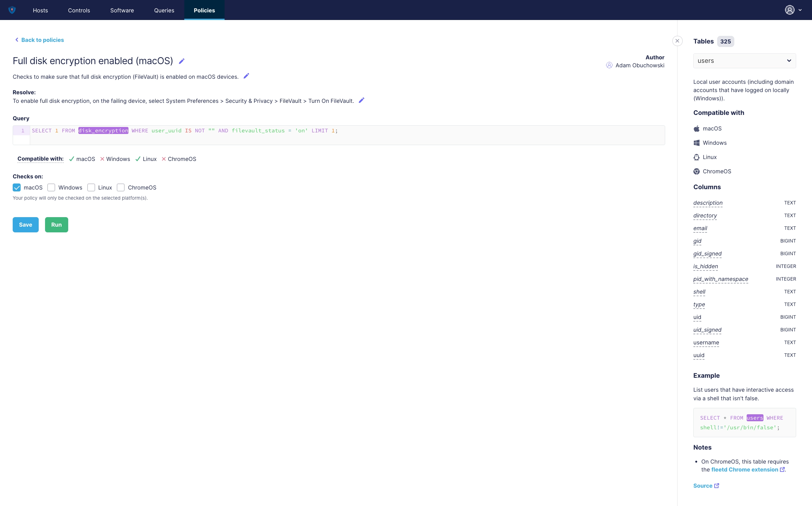This screenshot has height=506, width=812.
Task: Click the uuid column name
Action: click(699, 356)
